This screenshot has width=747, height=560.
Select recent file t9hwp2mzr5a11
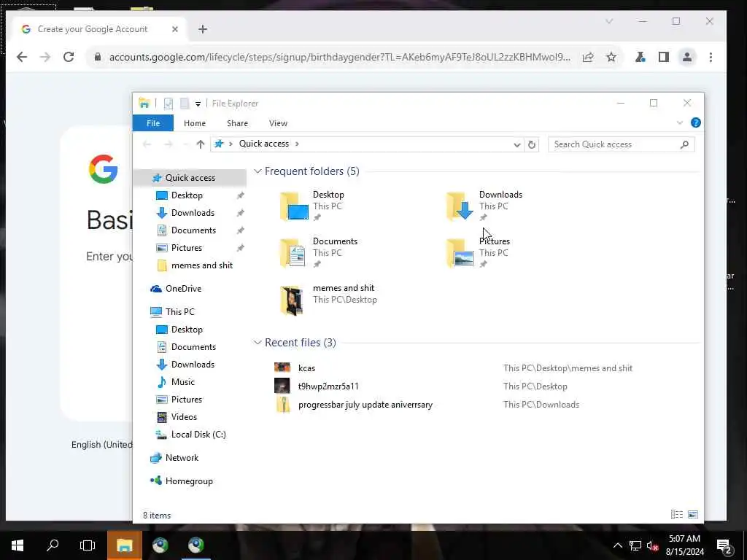click(x=328, y=386)
